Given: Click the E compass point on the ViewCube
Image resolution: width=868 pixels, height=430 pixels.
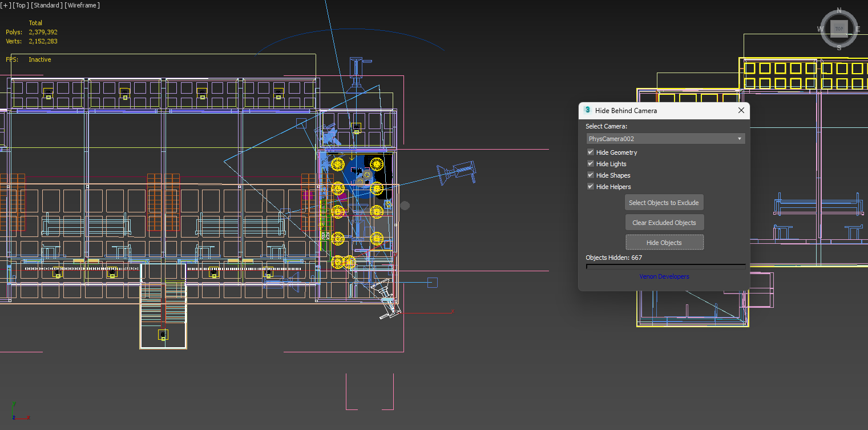Looking at the screenshot, I should tap(858, 29).
